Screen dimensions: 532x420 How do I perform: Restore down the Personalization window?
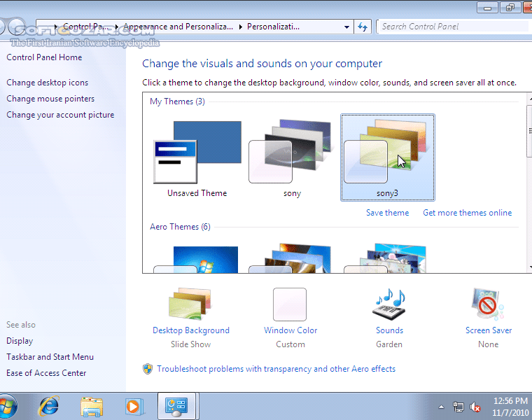click(510, 8)
